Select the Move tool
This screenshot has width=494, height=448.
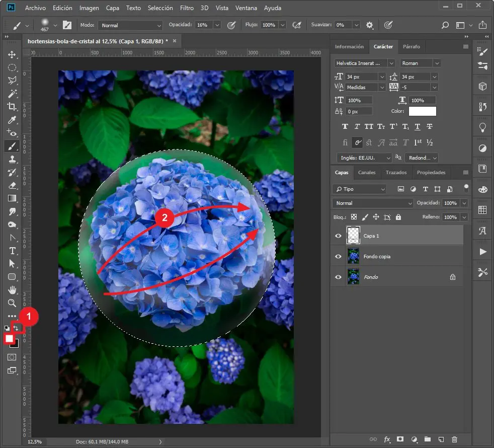12,54
